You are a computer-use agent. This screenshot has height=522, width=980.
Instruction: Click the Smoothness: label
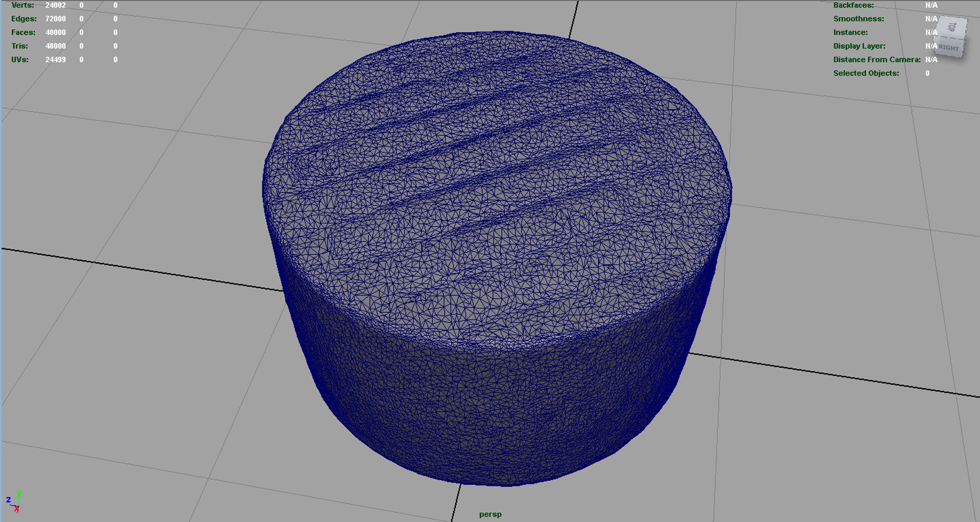click(x=859, y=19)
